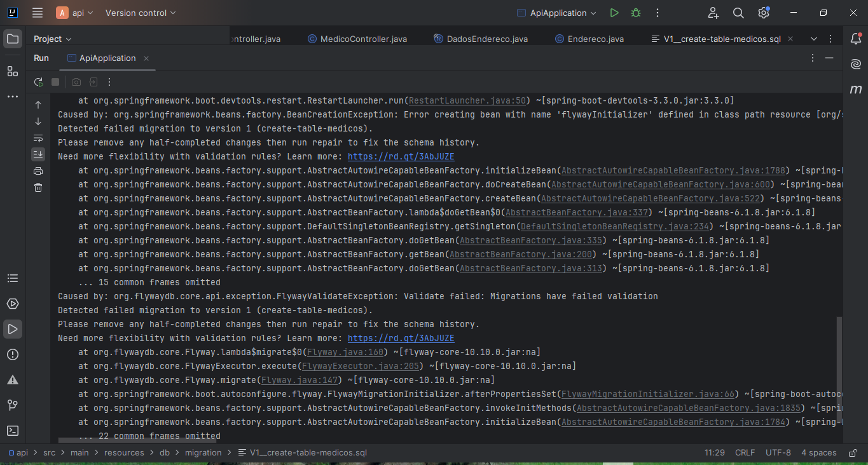Switch to the MedicoController.java tab
The image size is (868, 465).
357,39
